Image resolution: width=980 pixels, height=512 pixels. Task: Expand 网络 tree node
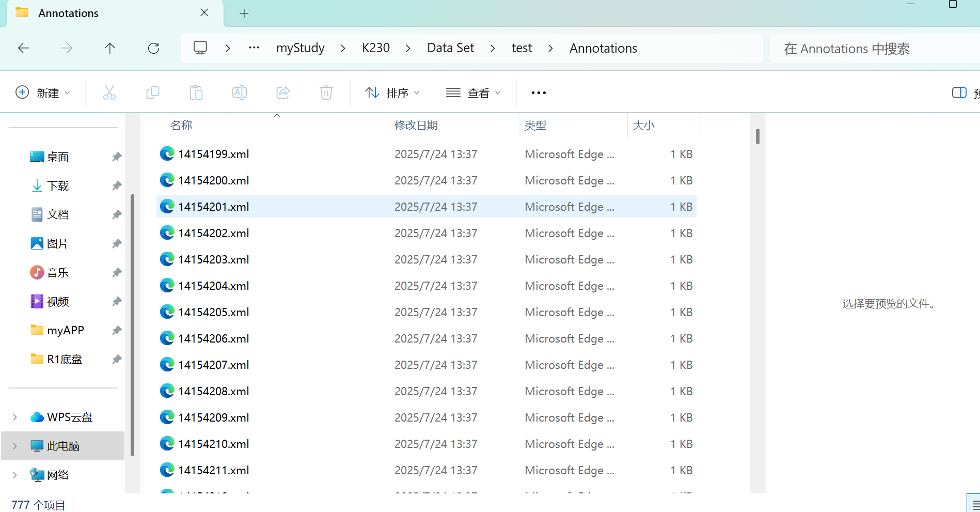15,475
